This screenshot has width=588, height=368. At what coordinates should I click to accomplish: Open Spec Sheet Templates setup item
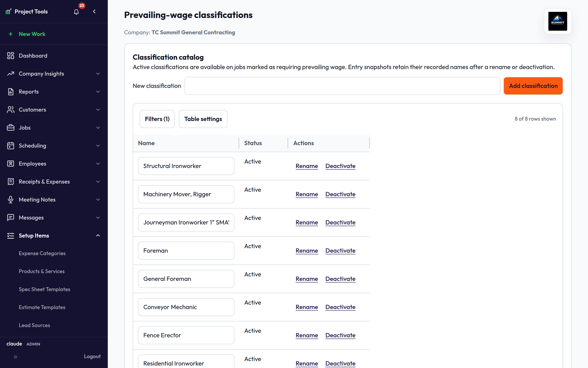coord(45,289)
